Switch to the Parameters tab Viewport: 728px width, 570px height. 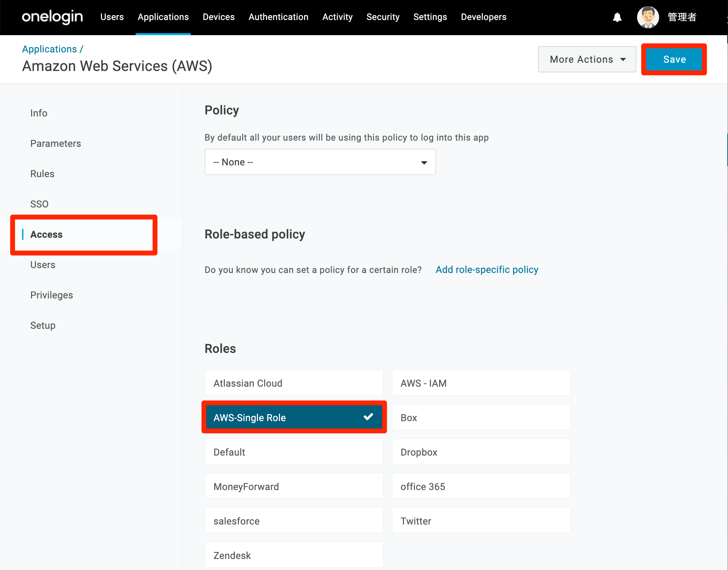[55, 143]
